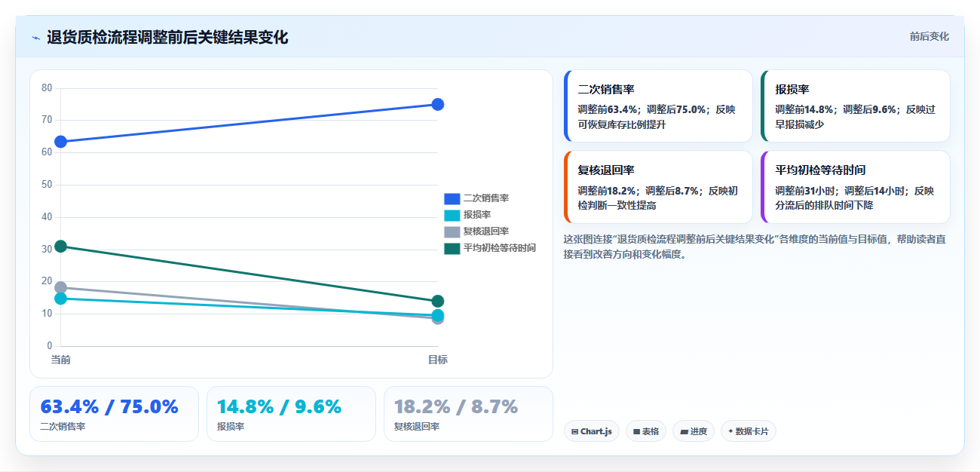980x472 pixels.
Task: Click the text 调整前18.2%；调整后8.7%
Action: (x=639, y=191)
